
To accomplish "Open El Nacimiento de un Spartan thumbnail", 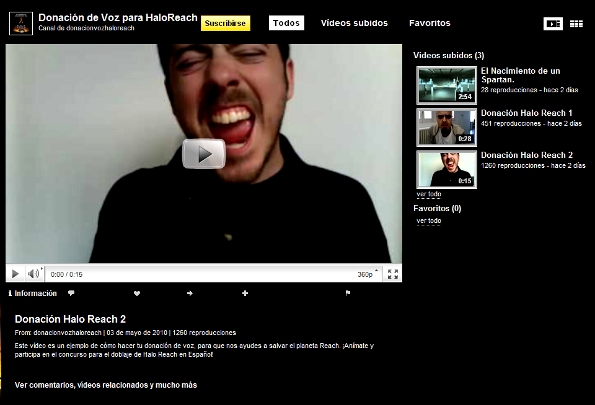I will [x=446, y=85].
